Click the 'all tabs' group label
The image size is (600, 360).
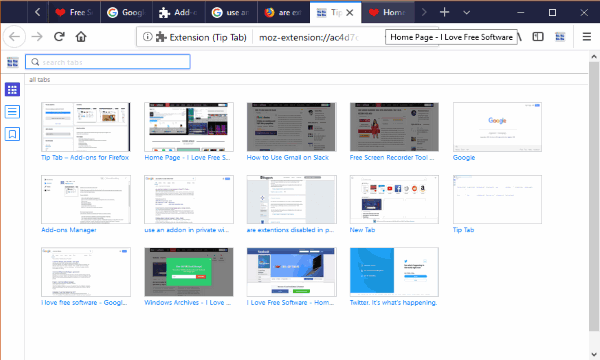click(40, 80)
